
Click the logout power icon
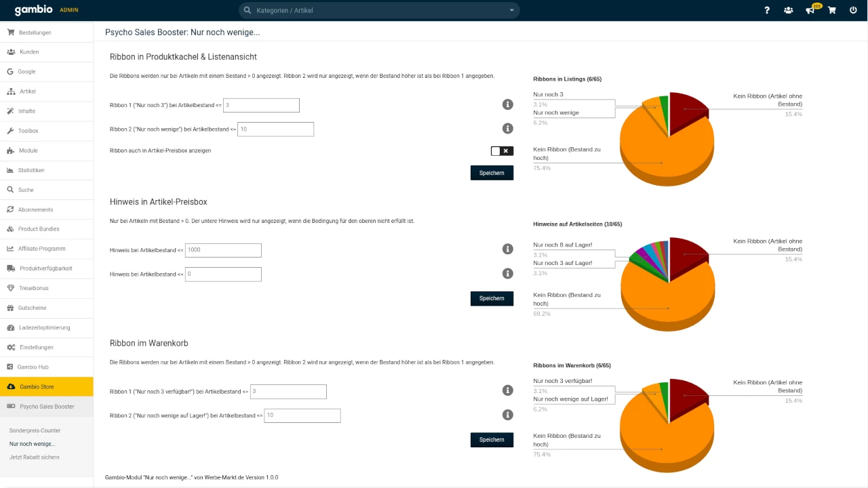click(x=853, y=10)
